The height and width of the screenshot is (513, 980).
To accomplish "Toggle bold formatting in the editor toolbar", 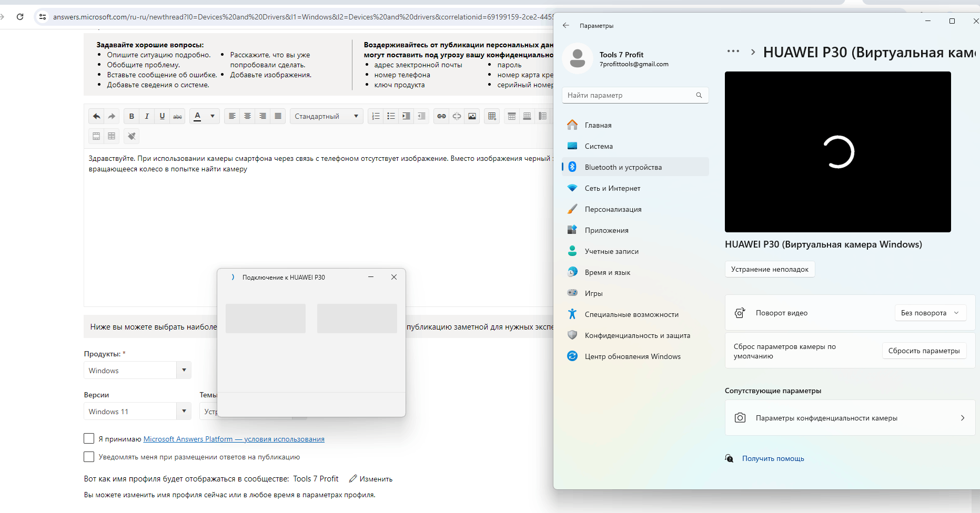I will point(132,116).
